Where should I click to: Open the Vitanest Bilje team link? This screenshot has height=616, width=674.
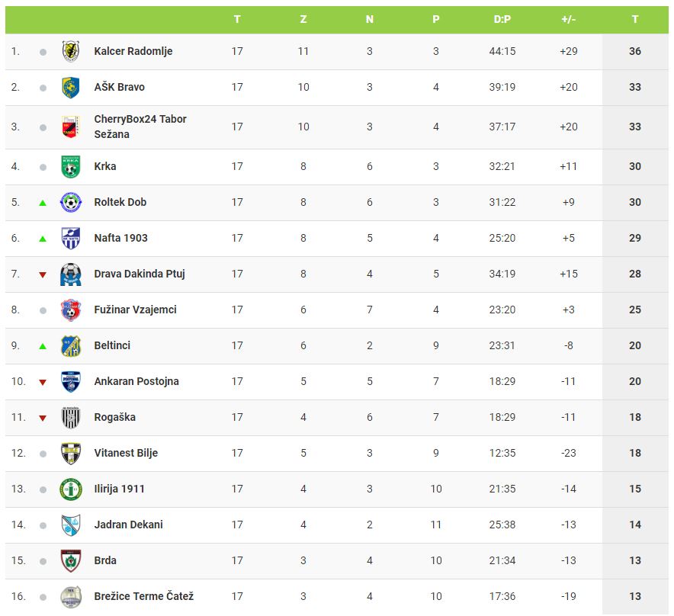126,453
